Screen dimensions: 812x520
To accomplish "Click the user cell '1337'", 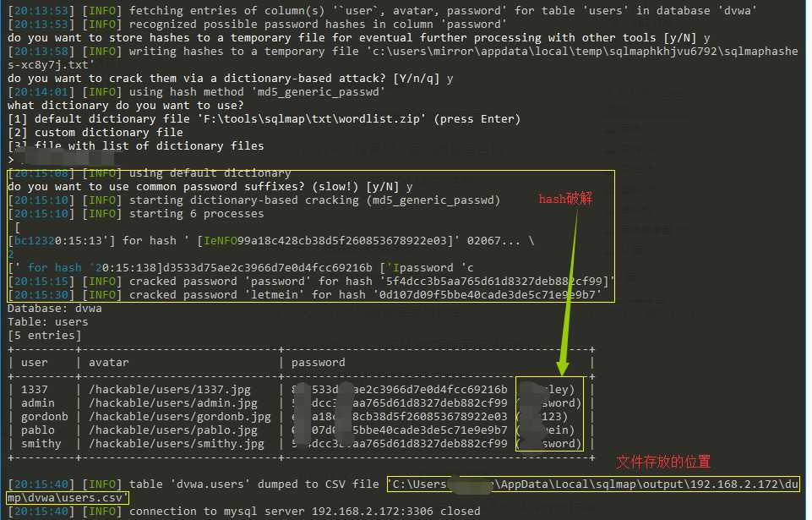I will tap(34, 389).
